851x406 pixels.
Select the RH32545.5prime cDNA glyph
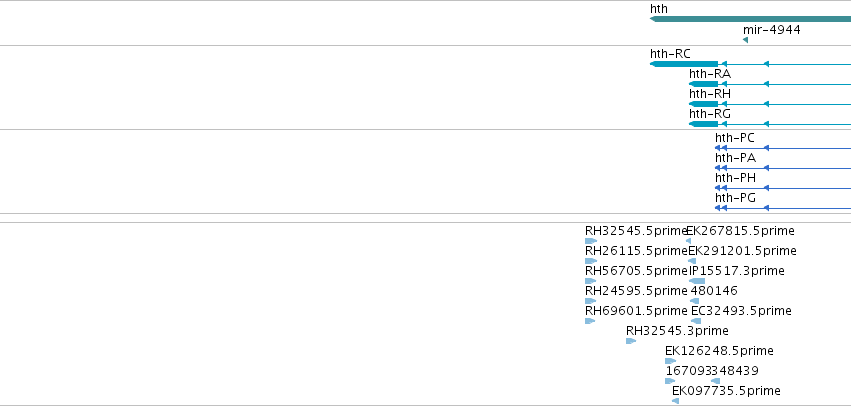click(591, 241)
